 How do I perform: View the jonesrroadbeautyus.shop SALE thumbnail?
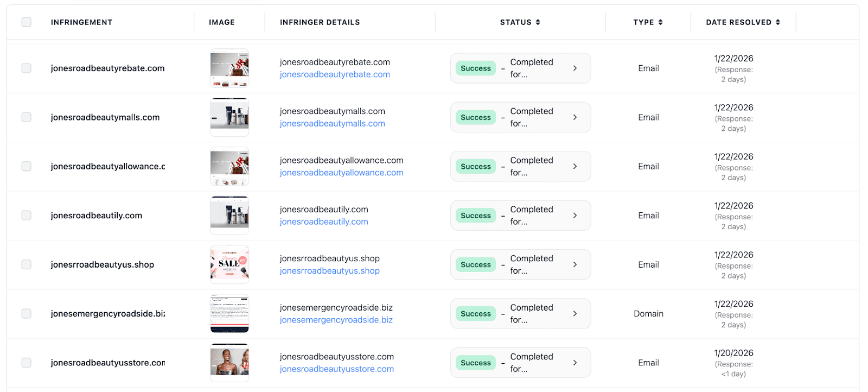point(229,264)
